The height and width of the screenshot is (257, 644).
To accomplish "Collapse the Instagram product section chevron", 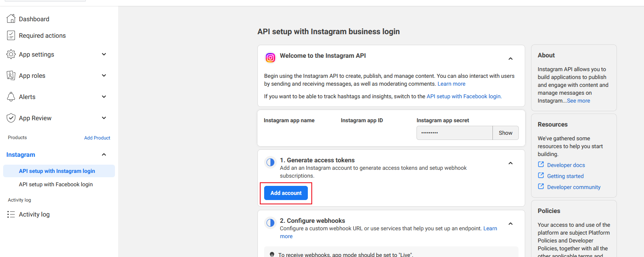I will coord(104,154).
